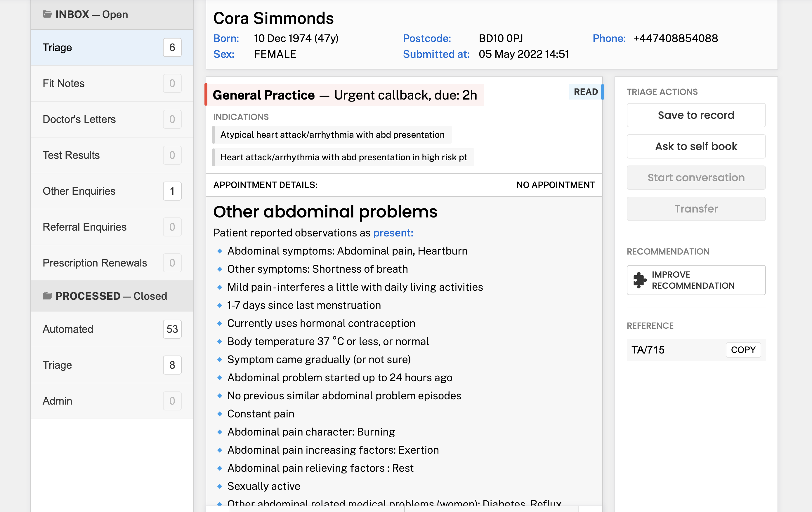Image resolution: width=812 pixels, height=512 pixels.
Task: Click the Triage inbox count badge 6
Action: tap(172, 48)
